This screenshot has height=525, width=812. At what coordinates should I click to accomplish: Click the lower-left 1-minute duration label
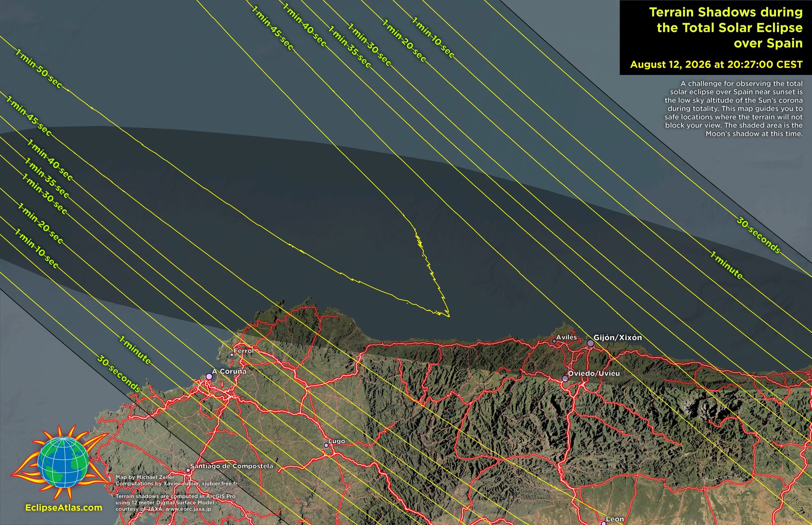tap(135, 350)
